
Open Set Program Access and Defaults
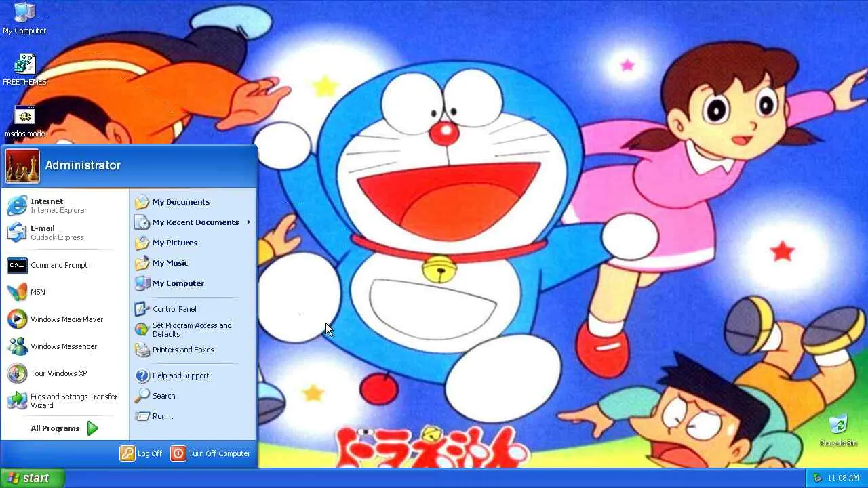point(193,329)
